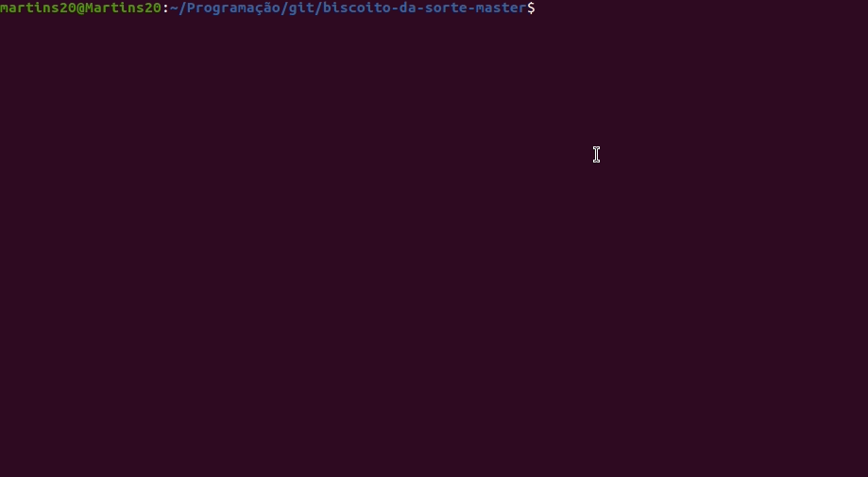The width and height of the screenshot is (868, 477).
Task: Click the hyphen between sorte and master
Action: click(471, 9)
